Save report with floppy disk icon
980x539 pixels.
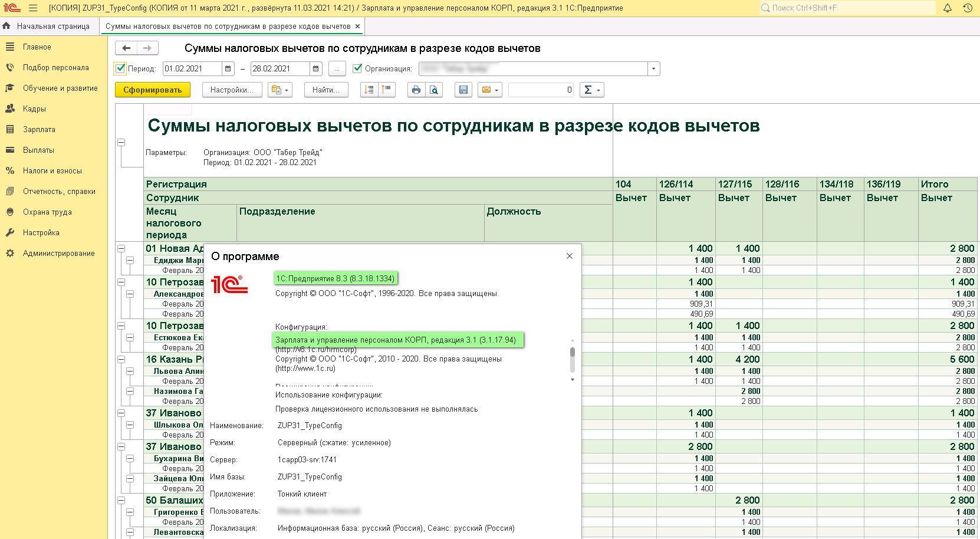pyautogui.click(x=463, y=90)
